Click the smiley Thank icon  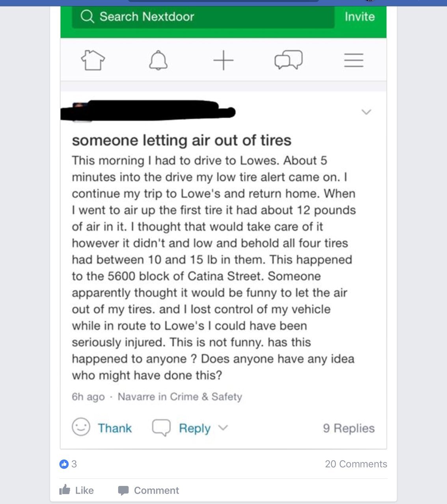[x=81, y=427]
